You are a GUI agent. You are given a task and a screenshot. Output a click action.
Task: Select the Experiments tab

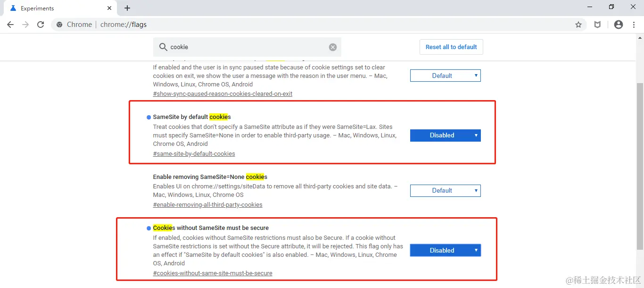pos(57,8)
